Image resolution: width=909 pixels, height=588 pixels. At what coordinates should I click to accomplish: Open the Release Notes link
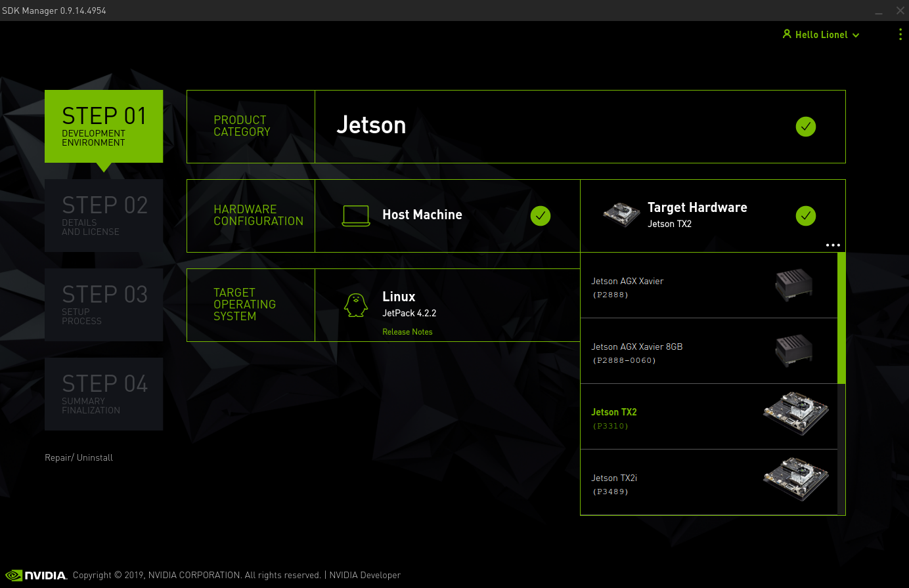(407, 332)
